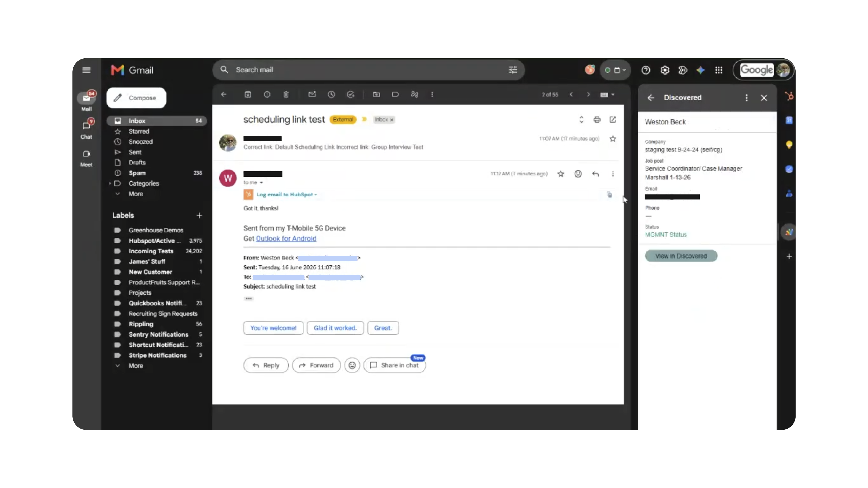This screenshot has height=488, width=868.
Task: Star the 11:17 AM message
Action: click(560, 174)
